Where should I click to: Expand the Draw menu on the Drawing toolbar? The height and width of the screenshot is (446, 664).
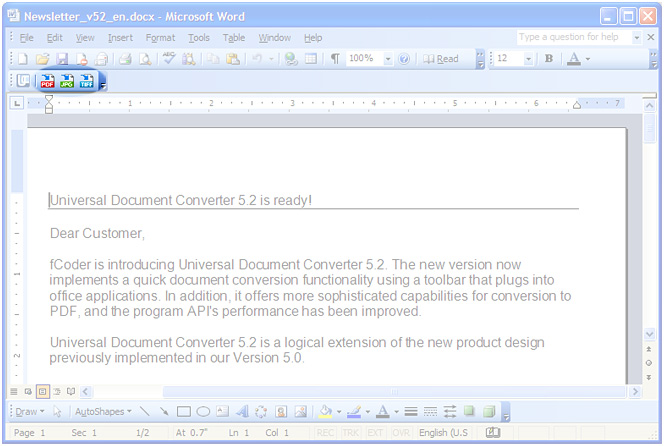30,411
